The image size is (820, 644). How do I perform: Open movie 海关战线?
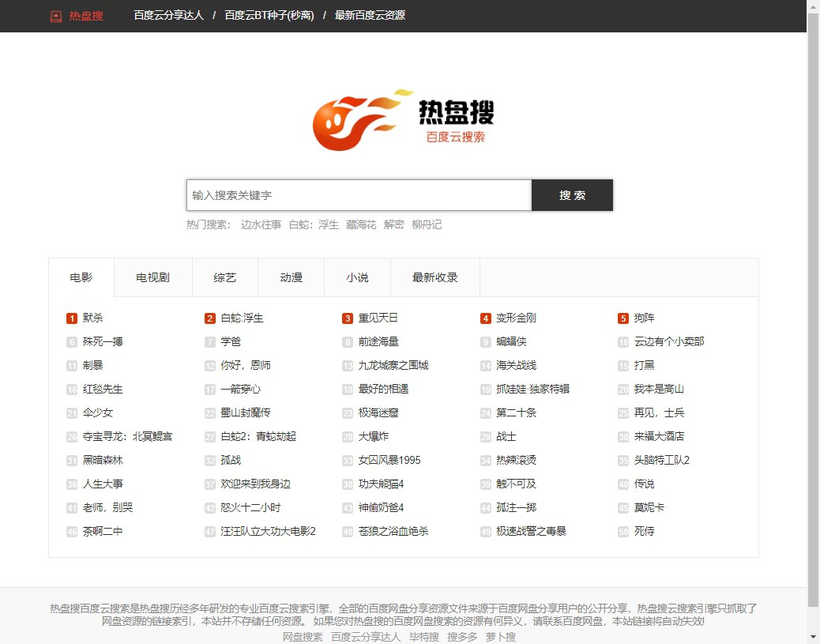point(516,365)
